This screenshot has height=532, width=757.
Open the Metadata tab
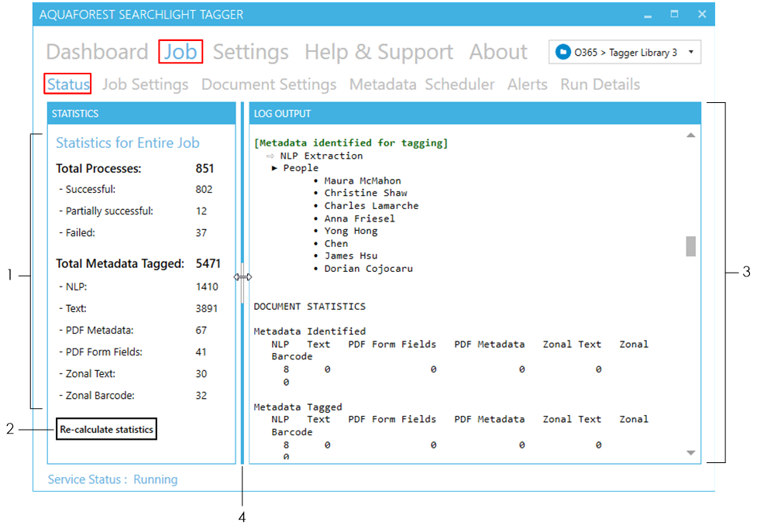click(x=382, y=84)
